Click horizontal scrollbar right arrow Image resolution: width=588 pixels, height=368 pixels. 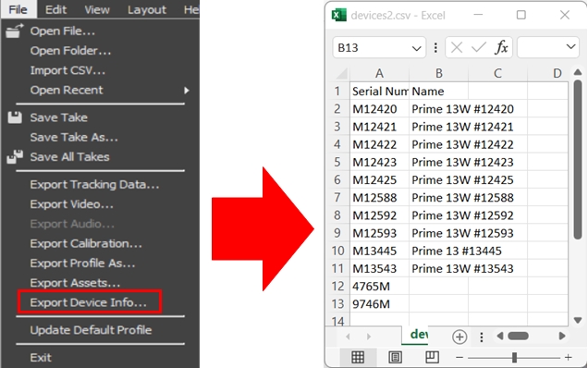[562, 337]
